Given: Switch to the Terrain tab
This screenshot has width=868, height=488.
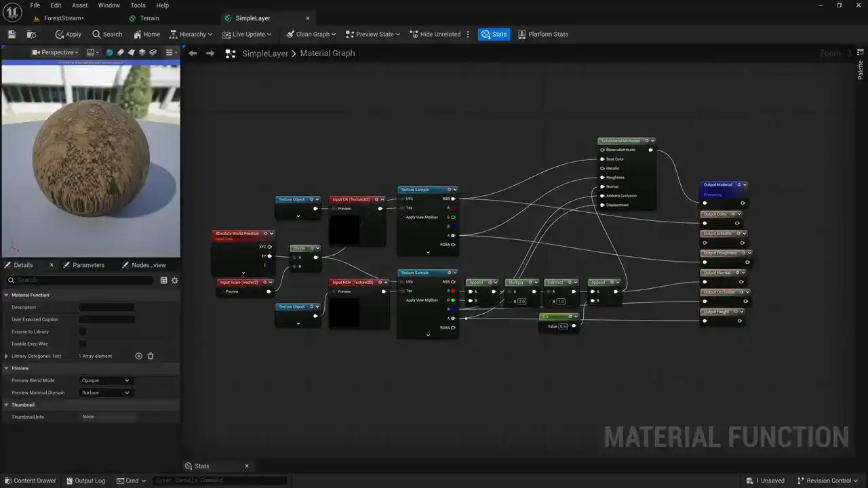Looking at the screenshot, I should pyautogui.click(x=149, y=18).
